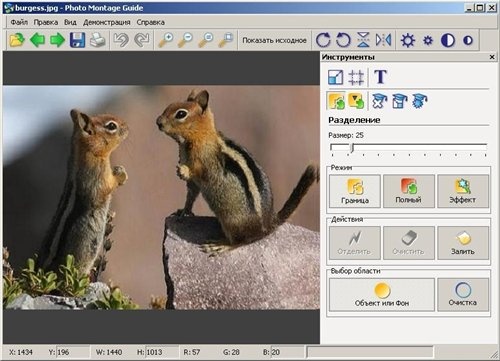The height and width of the screenshot is (361, 500).
Task: Choose Объект или Фон selection button
Action: point(382,295)
